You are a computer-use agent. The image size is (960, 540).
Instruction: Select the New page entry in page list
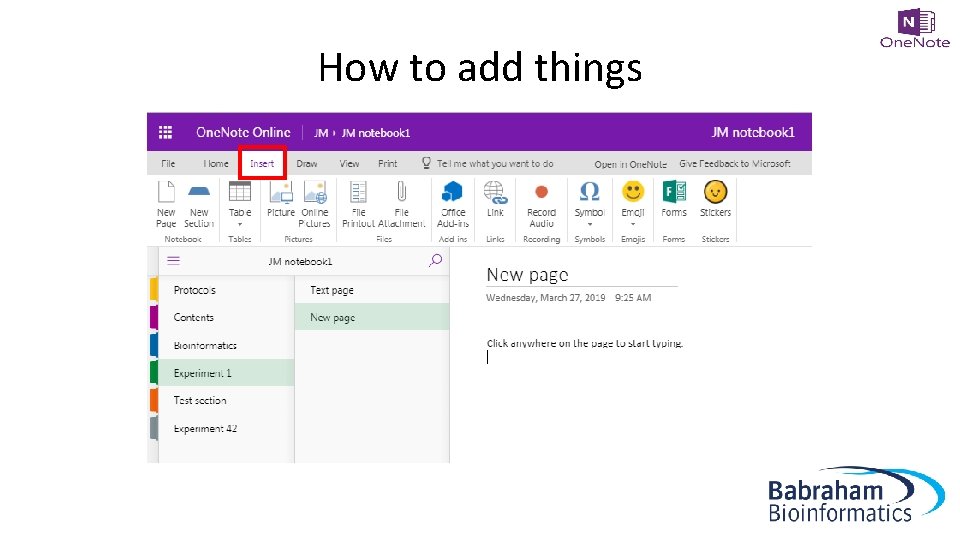372,317
